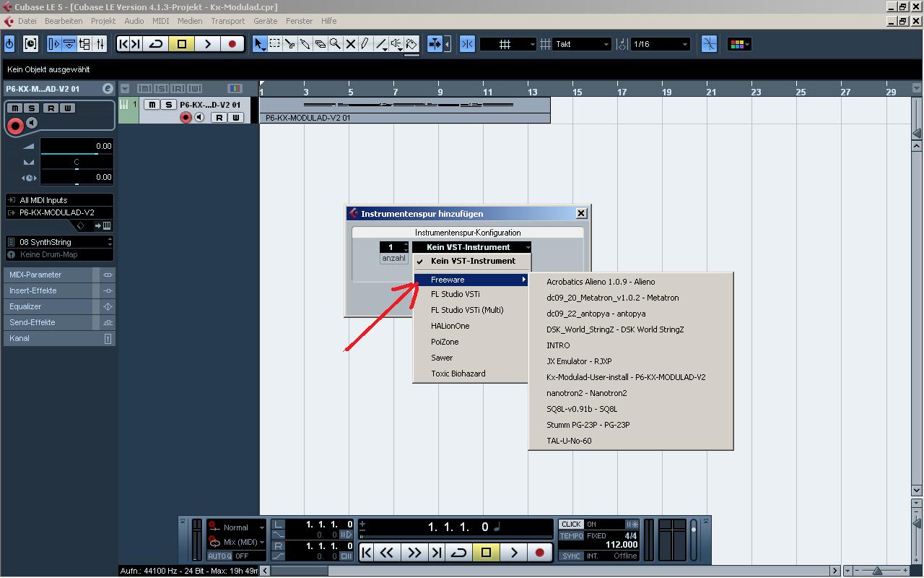Toggle AUTO Q in transport panel
This screenshot has height=578, width=924.
(x=219, y=556)
